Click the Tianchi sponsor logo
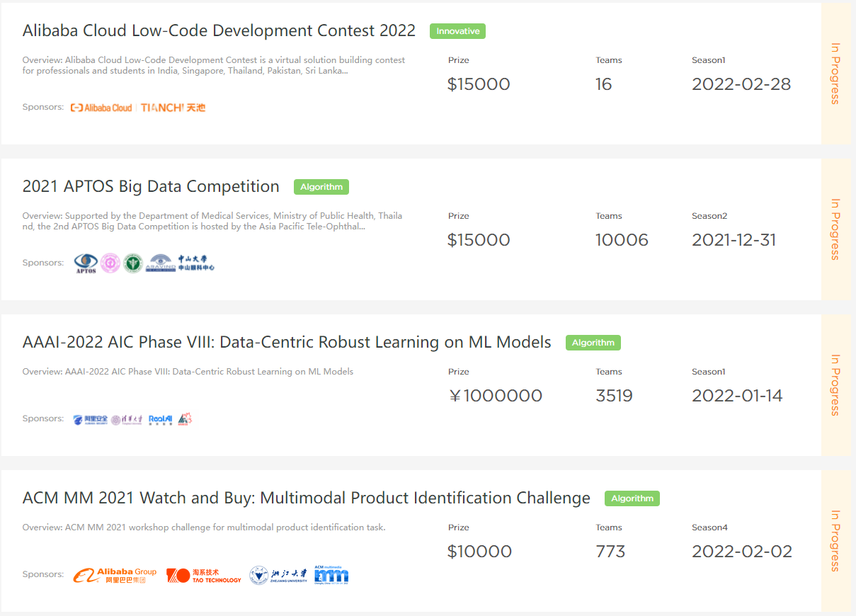This screenshot has height=616, width=856. pyautogui.click(x=173, y=108)
